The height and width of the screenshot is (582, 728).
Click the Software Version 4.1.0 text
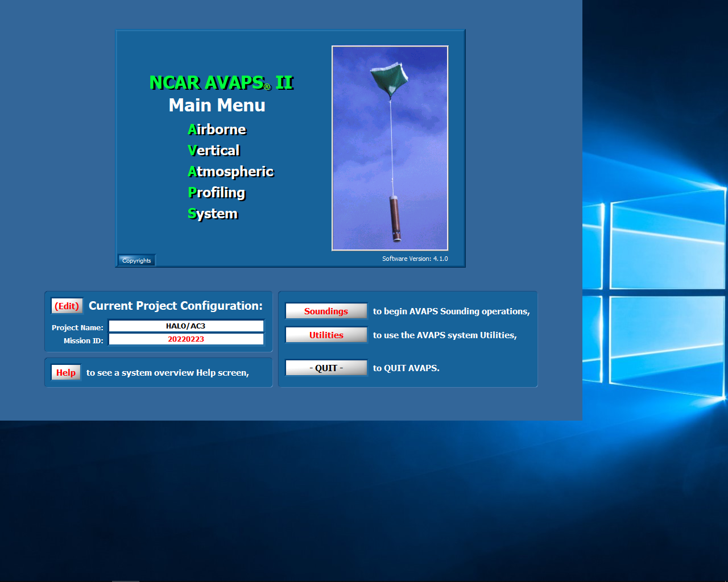coord(415,259)
